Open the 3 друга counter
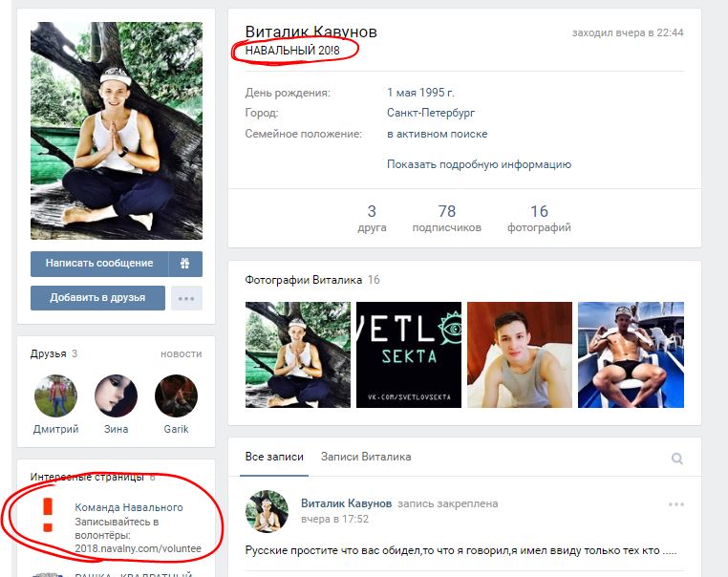The width and height of the screenshot is (728, 577). point(372,218)
